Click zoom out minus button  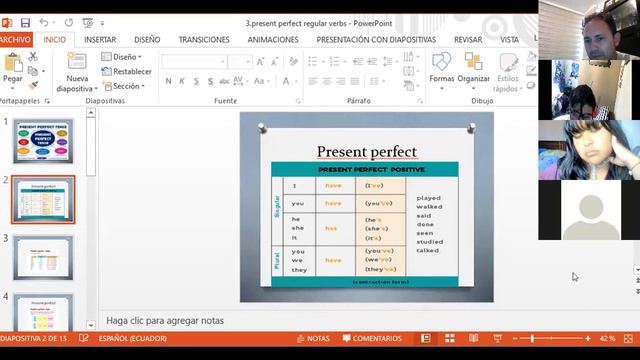[515, 338]
